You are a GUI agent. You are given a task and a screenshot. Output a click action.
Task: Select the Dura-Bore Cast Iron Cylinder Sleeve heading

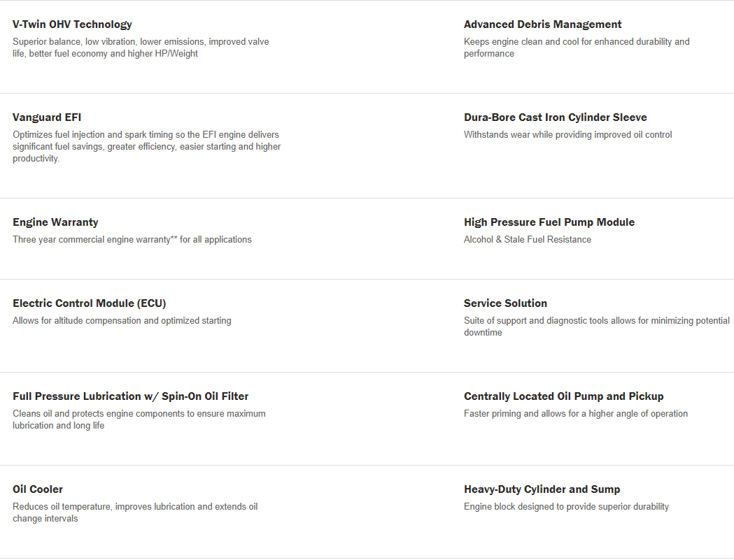555,117
